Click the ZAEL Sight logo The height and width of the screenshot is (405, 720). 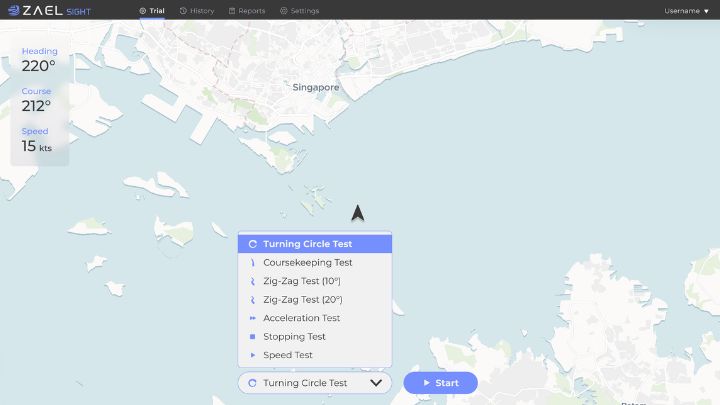(x=50, y=10)
